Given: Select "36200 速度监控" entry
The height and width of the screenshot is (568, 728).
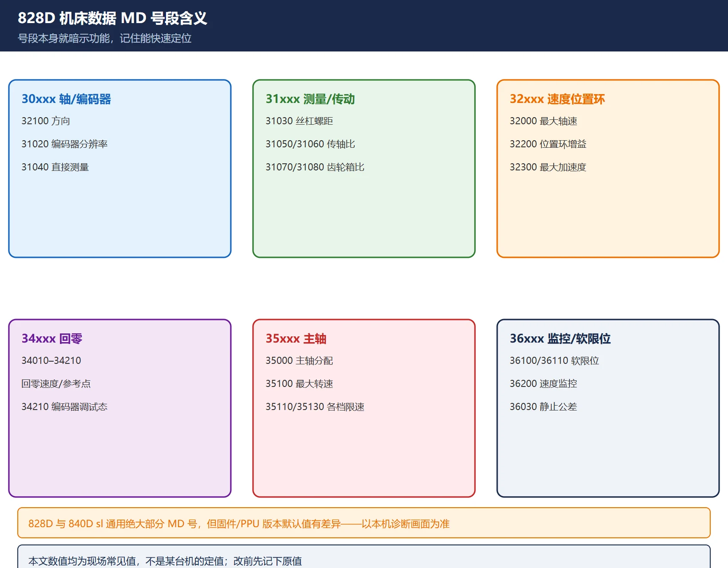Looking at the screenshot, I should pos(543,384).
